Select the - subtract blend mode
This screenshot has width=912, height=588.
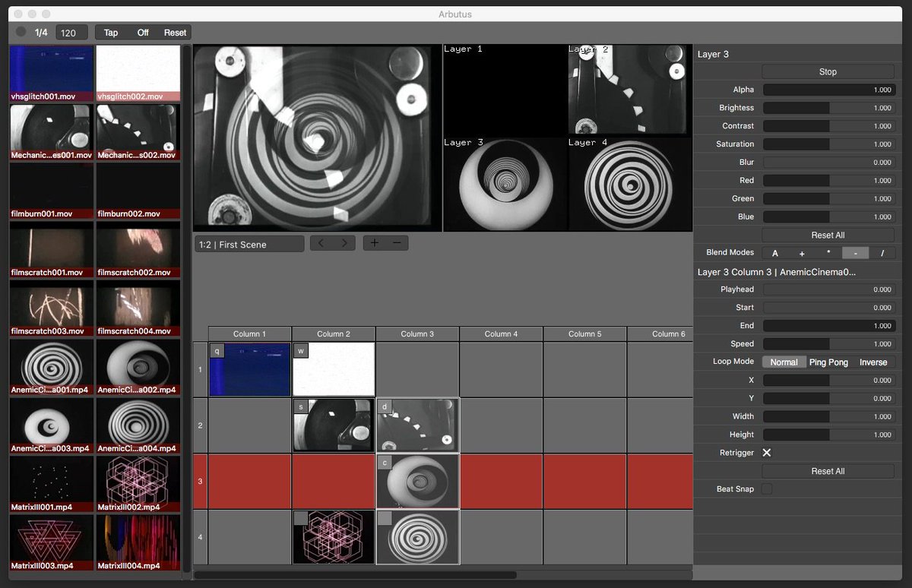tap(856, 253)
